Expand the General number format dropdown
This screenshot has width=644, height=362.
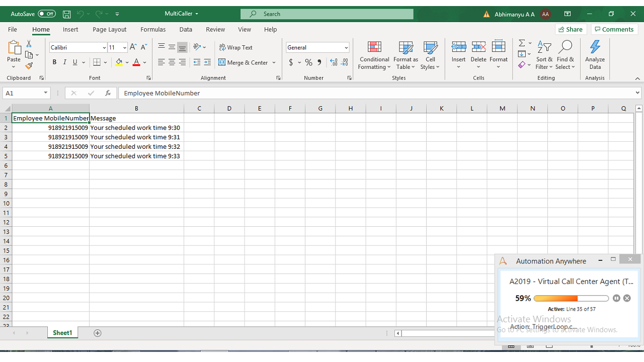pyautogui.click(x=346, y=48)
